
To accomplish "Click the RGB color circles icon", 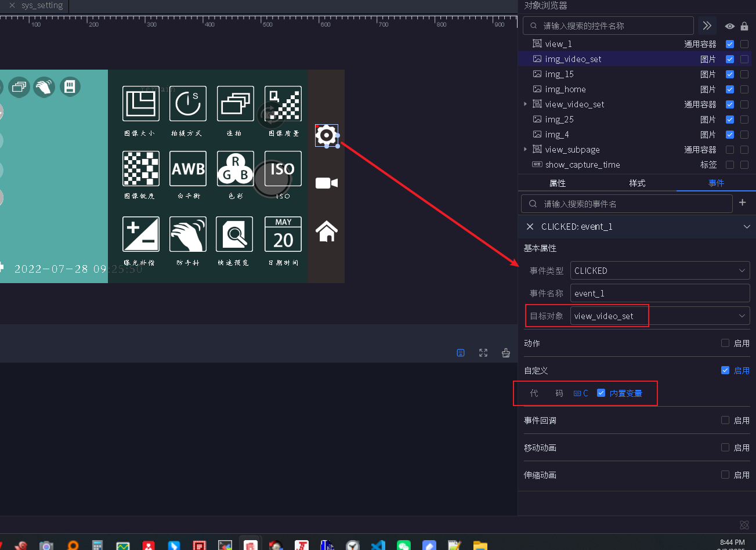I will click(x=236, y=169).
